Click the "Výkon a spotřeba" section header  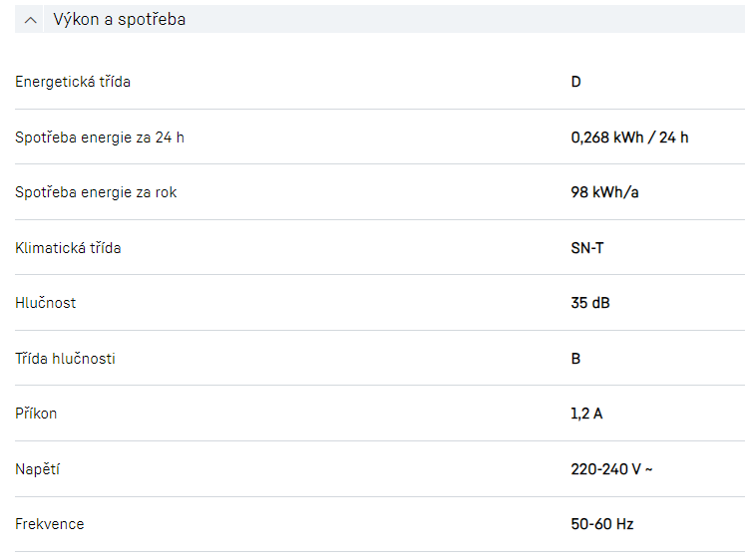click(x=119, y=20)
